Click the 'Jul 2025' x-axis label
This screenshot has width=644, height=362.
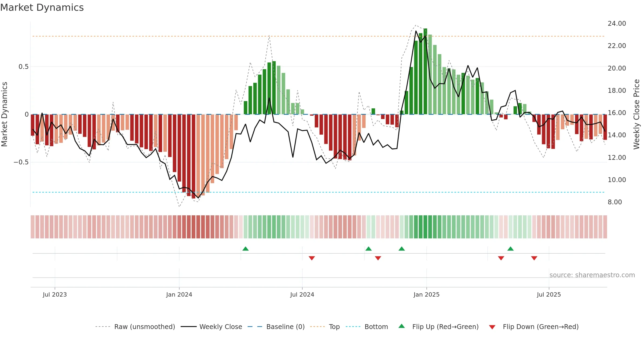tap(549, 294)
